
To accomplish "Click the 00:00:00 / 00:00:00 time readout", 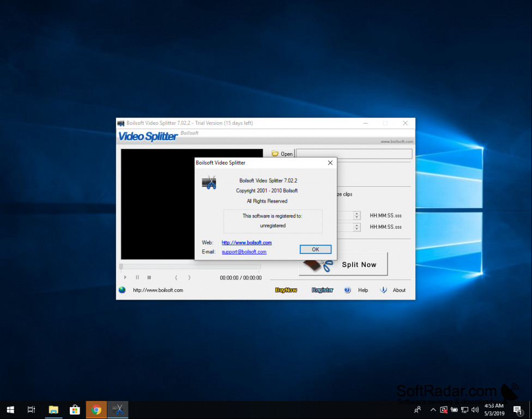I will 240,278.
